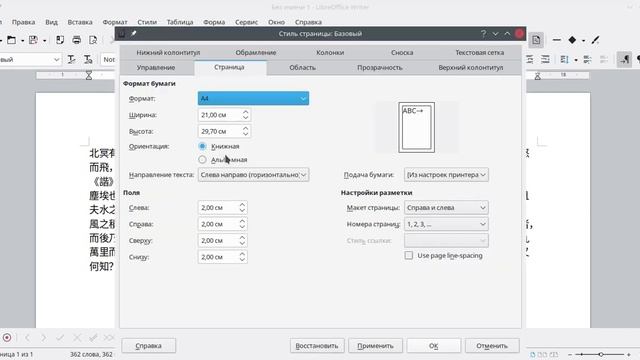
Task: Open the Подача бумаги dropdown
Action: click(446, 175)
